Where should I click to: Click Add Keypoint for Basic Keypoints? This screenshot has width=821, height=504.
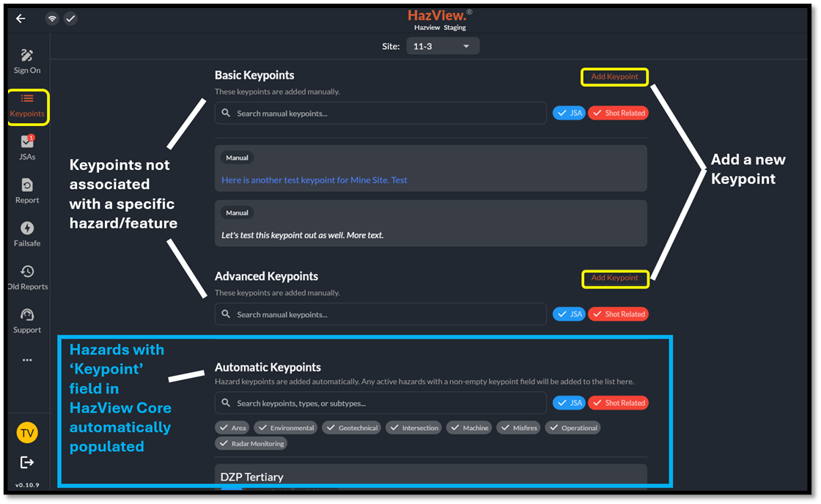[614, 77]
